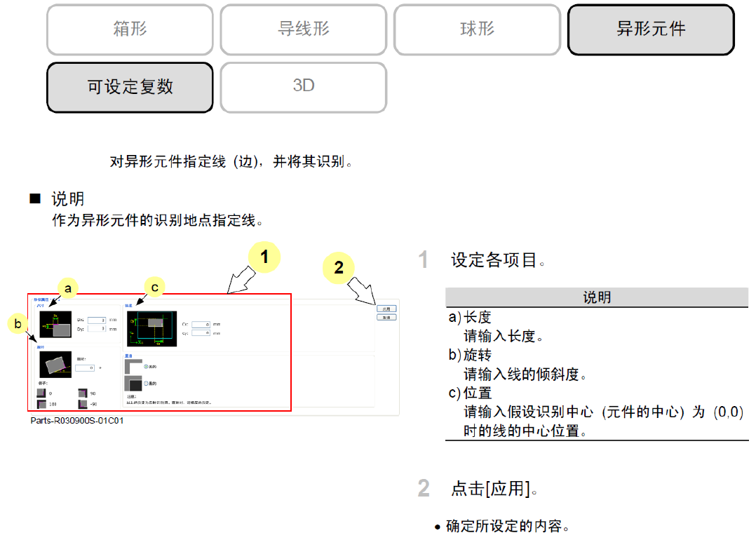Click the 应用 (Apply) button
This screenshot has height=540, width=756.
386,309
